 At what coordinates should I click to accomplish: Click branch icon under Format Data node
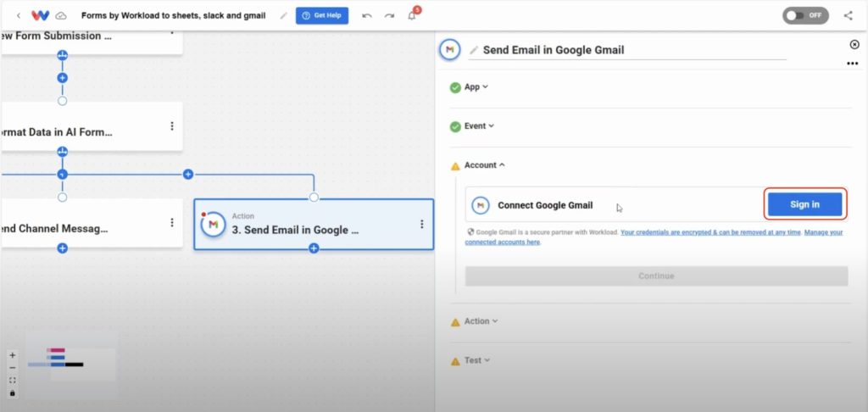(x=62, y=152)
